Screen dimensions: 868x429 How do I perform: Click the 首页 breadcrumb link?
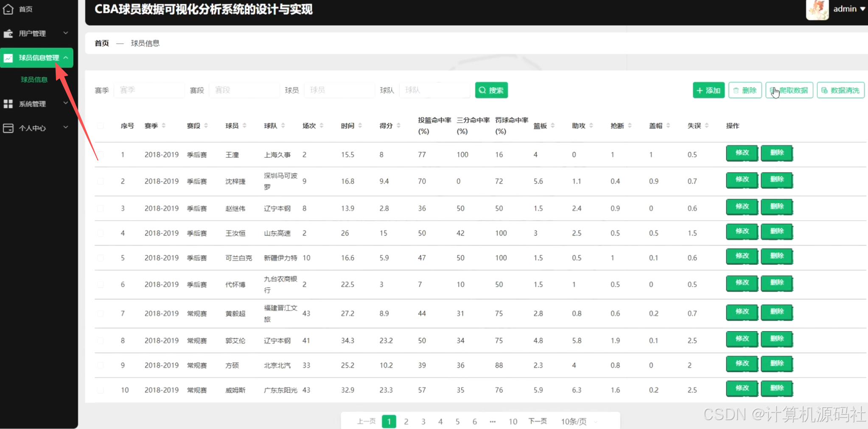[x=102, y=43]
